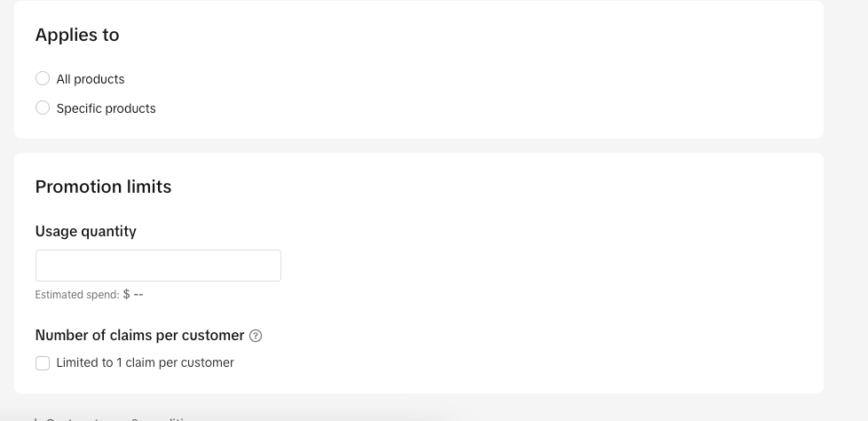Click the Applies to heading
This screenshot has height=421, width=868.
[x=77, y=35]
